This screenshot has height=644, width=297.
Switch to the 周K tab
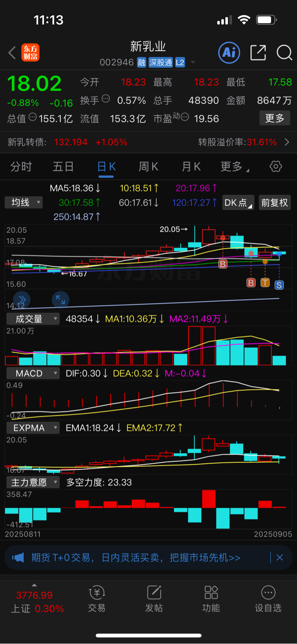(148, 167)
